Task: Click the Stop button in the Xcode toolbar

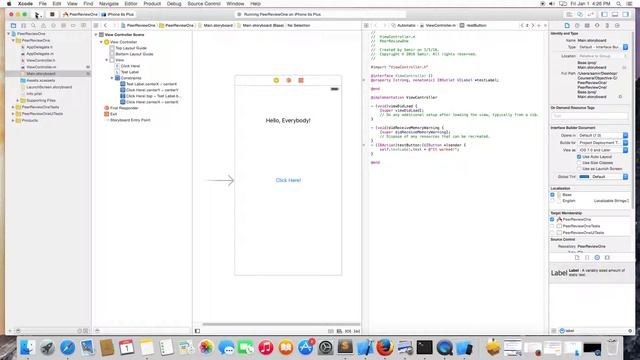Action: [52, 14]
